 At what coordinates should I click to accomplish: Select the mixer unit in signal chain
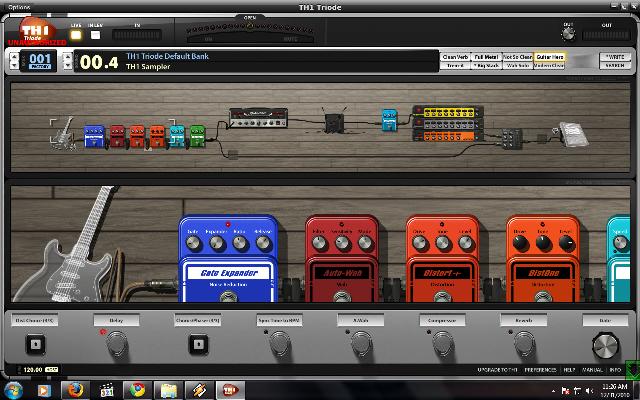512,139
